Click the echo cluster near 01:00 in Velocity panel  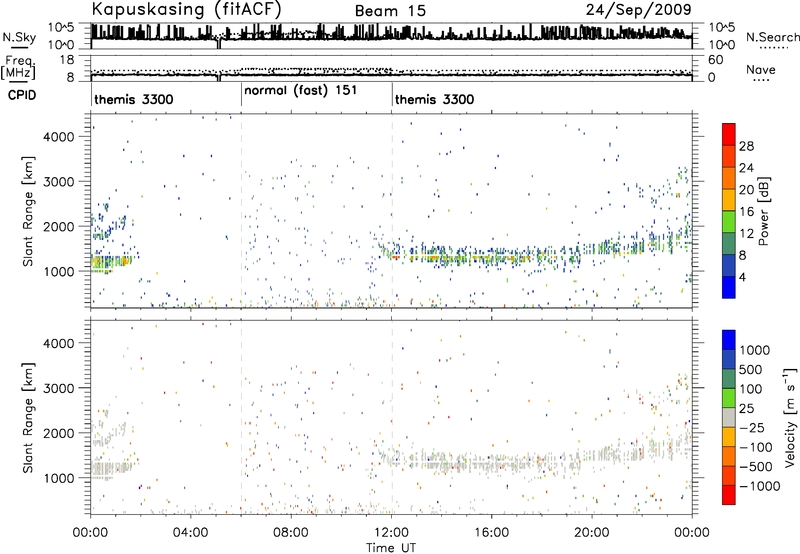coord(111,466)
